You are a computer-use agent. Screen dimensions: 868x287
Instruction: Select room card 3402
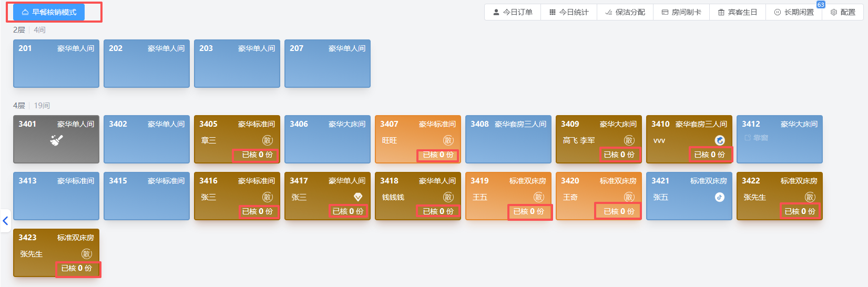(x=147, y=139)
